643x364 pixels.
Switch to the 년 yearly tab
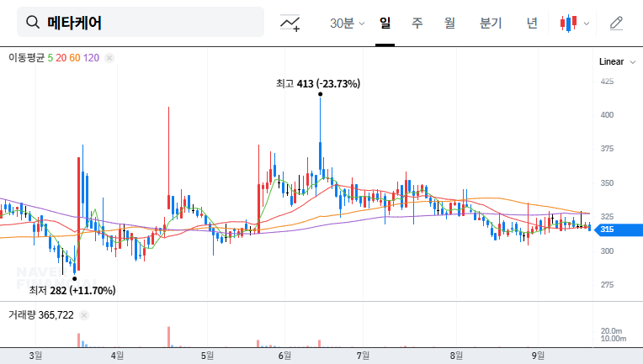[x=532, y=23]
